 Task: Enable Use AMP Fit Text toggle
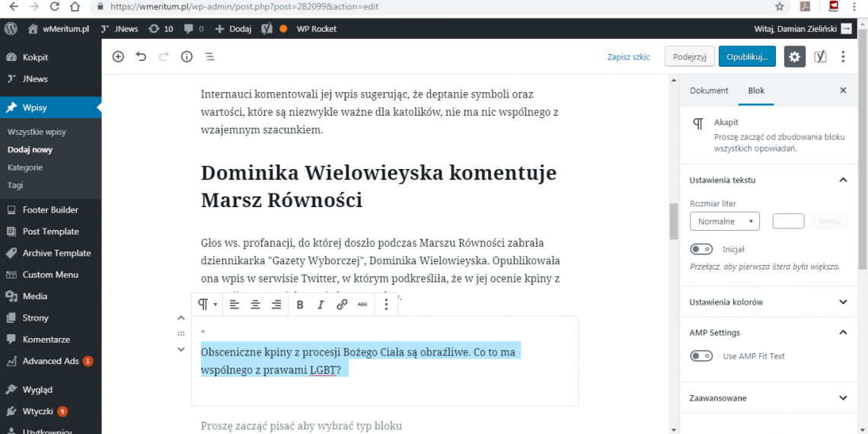700,356
